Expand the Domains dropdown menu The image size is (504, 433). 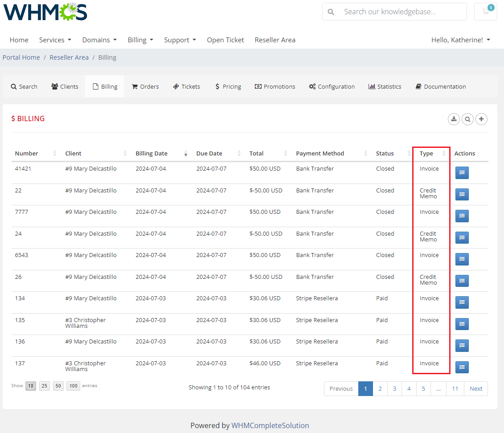coord(99,40)
